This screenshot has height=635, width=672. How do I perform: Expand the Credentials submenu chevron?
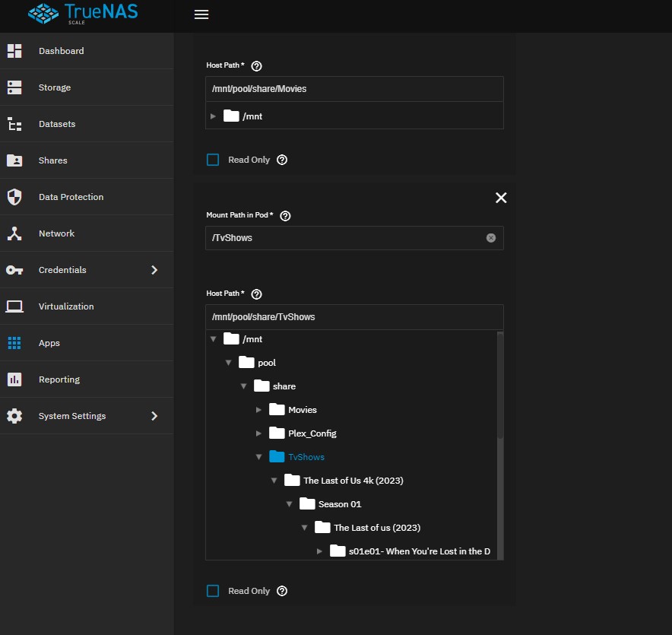pos(154,270)
